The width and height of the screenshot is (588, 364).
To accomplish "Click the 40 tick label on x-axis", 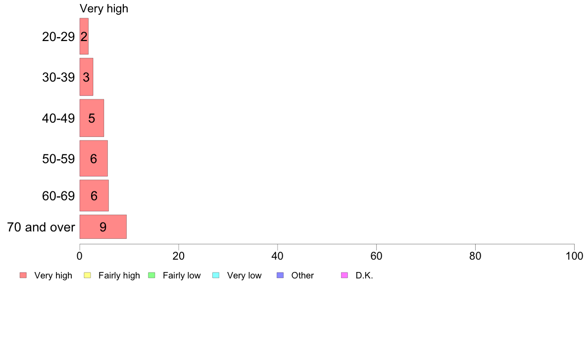I will 278,256.
